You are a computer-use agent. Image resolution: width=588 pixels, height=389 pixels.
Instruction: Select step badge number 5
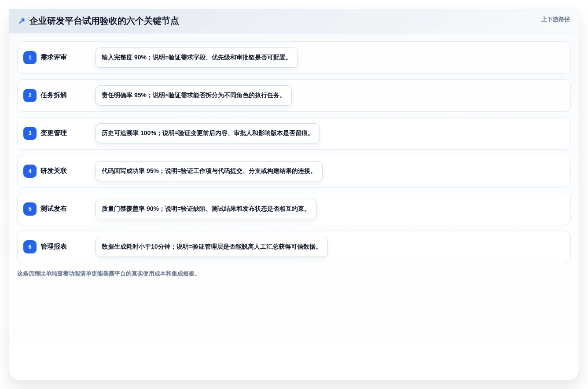pyautogui.click(x=30, y=209)
